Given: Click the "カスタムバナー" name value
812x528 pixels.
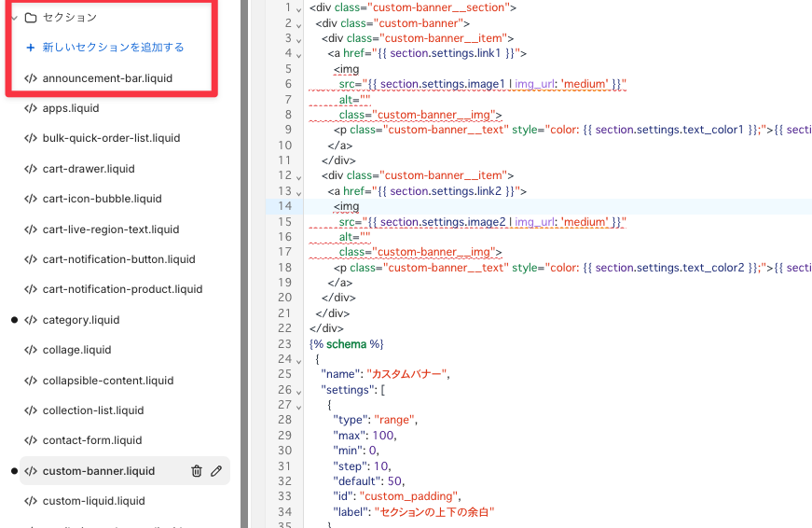Looking at the screenshot, I should coord(407,374).
